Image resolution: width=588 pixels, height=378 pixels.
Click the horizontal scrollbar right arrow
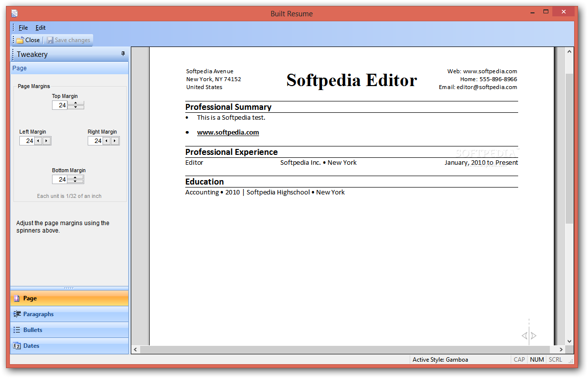(x=561, y=349)
